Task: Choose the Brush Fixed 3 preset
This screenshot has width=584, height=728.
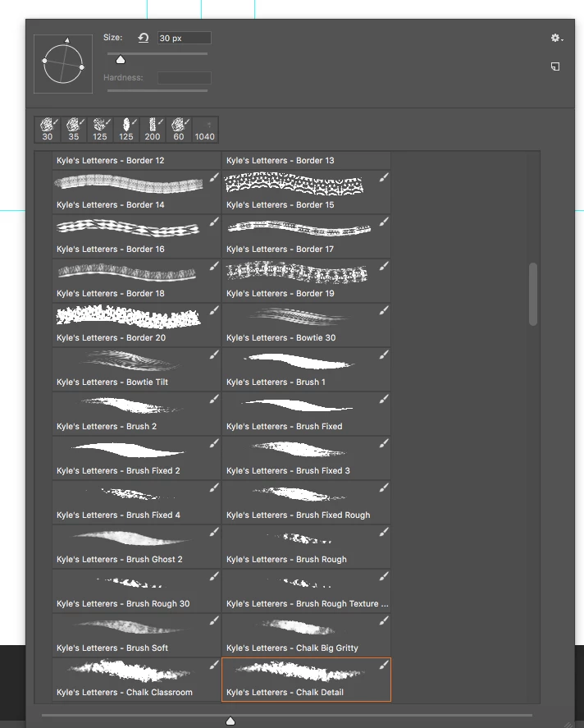Action: coord(306,458)
